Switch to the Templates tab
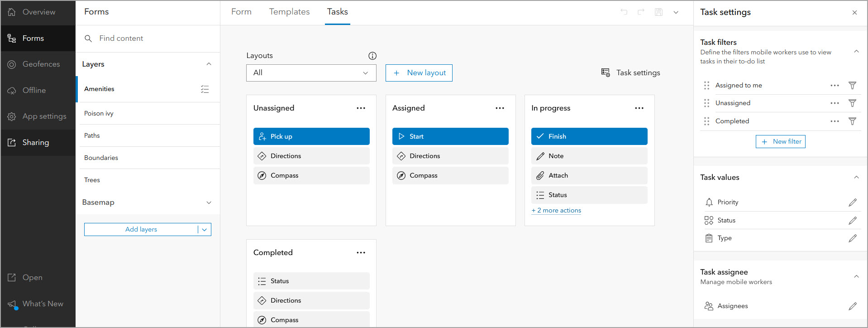868x328 pixels. (289, 12)
